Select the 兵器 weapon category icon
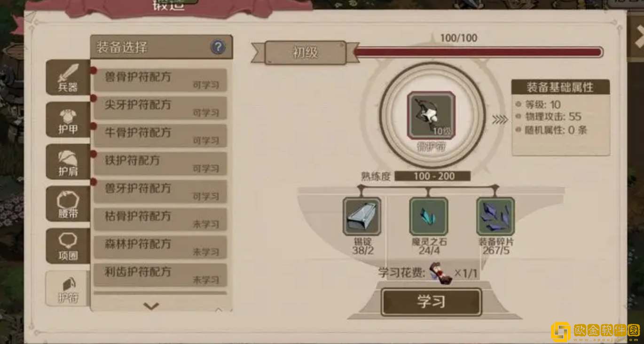This screenshot has width=644, height=344. point(68,78)
